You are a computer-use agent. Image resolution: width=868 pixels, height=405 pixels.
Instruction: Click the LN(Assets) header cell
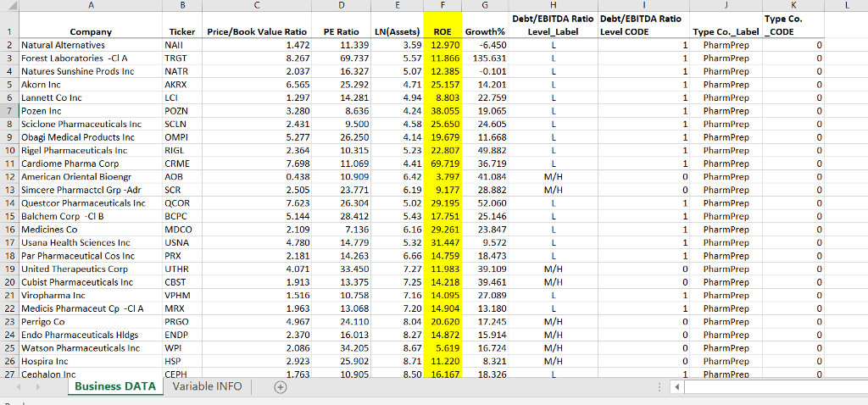(398, 25)
